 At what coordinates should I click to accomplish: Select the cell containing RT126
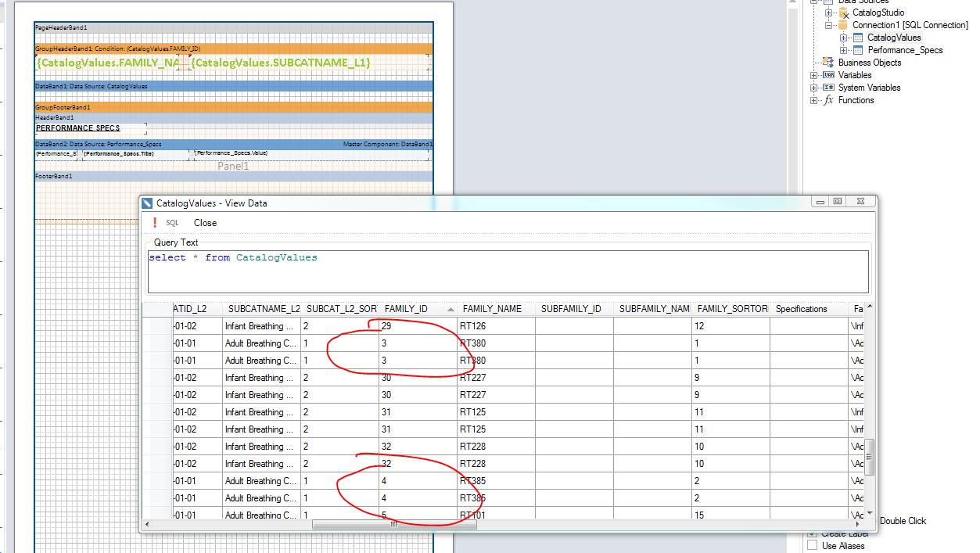tap(496, 326)
